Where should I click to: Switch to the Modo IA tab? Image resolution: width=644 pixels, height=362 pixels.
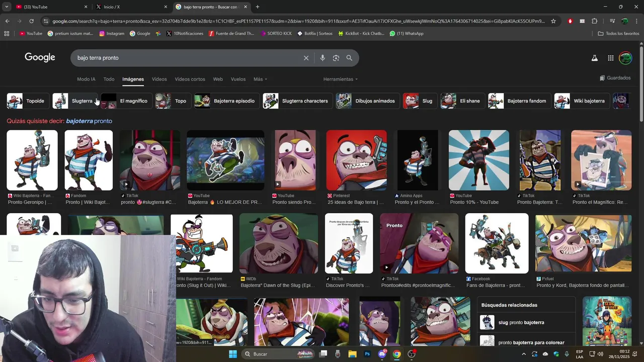86,79
